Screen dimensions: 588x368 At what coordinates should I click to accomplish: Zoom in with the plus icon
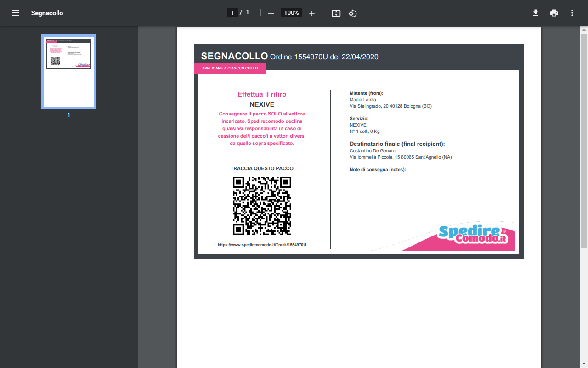coord(312,13)
